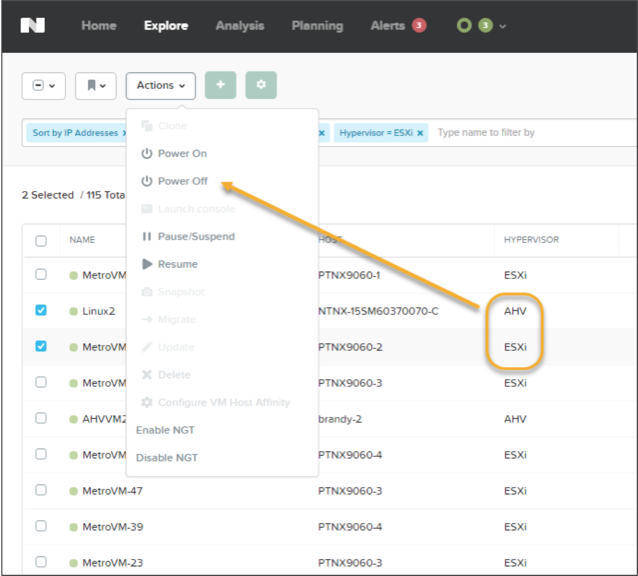Open the Explore tab

coord(166,26)
